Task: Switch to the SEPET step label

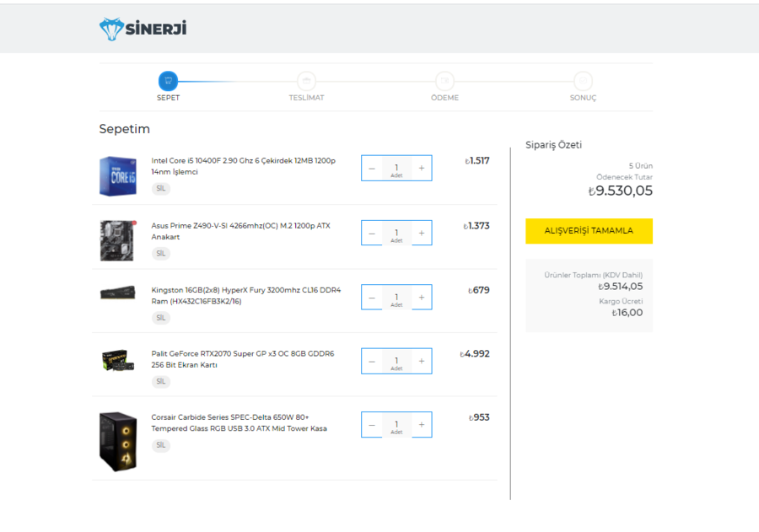Action: pyautogui.click(x=168, y=98)
